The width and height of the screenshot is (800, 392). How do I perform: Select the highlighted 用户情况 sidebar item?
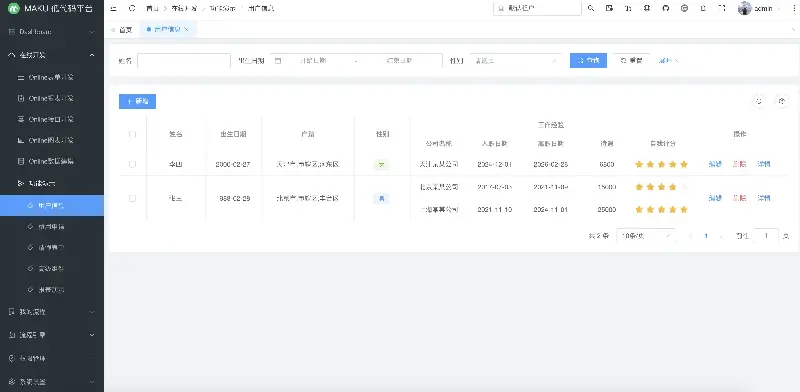tap(52, 205)
